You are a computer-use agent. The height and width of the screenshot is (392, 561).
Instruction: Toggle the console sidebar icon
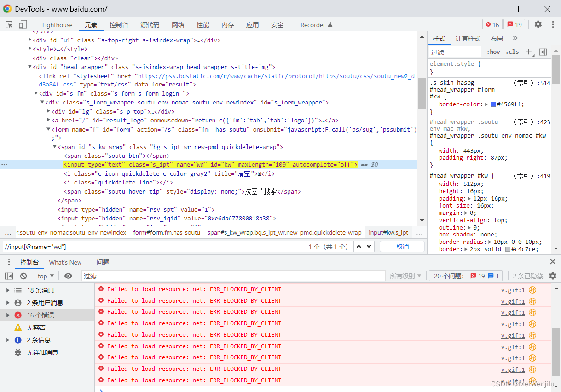(x=9, y=276)
